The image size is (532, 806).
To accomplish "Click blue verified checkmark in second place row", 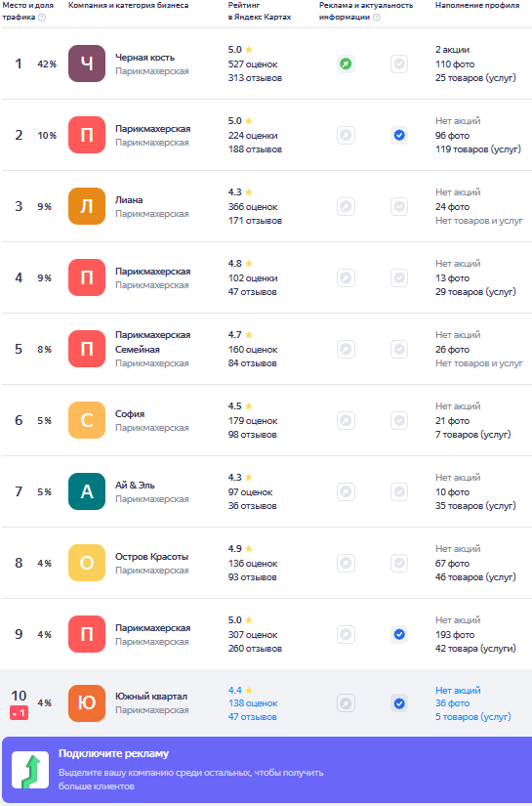I will 399,135.
